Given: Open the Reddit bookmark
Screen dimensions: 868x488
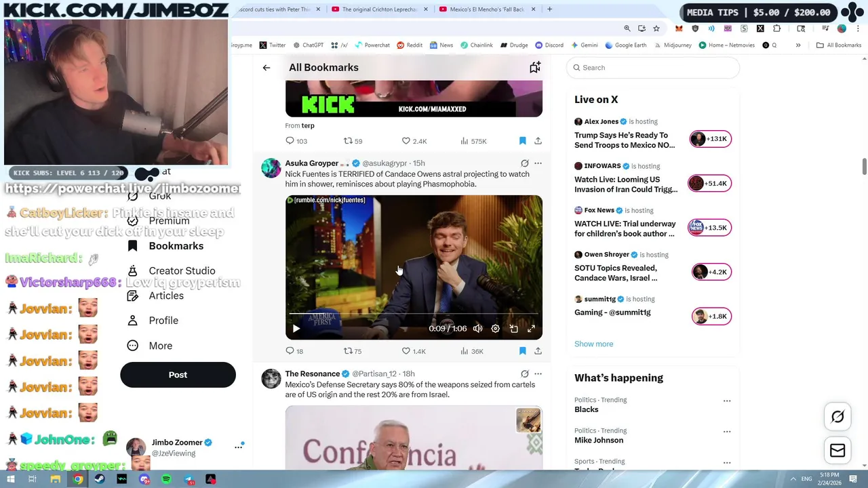Looking at the screenshot, I should tap(410, 45).
